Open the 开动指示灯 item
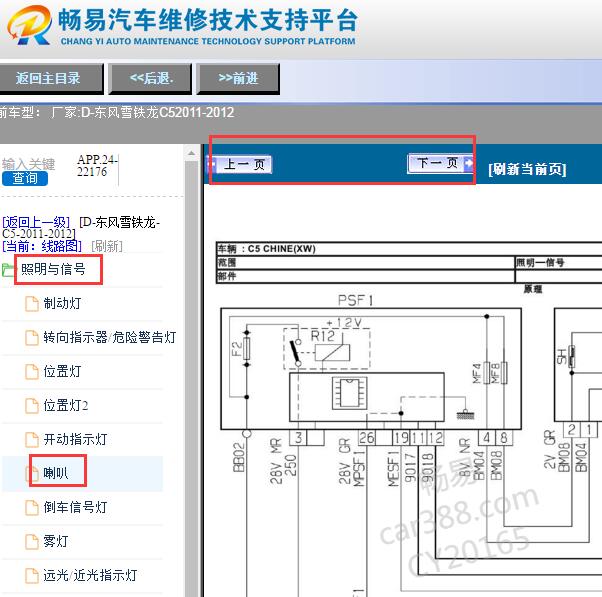Image resolution: width=602 pixels, height=597 pixels. 75,439
